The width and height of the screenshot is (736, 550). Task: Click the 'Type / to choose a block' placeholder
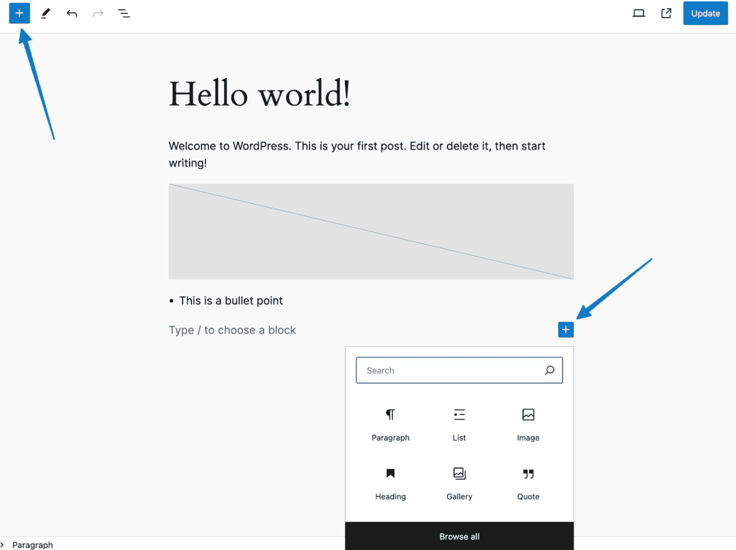232,330
